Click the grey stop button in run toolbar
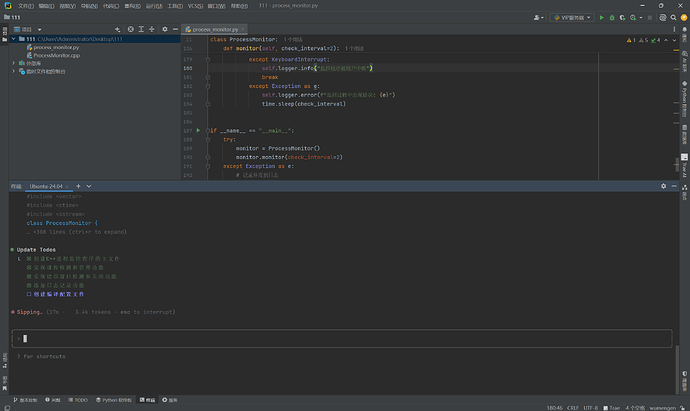The image size is (690, 411). [x=650, y=18]
